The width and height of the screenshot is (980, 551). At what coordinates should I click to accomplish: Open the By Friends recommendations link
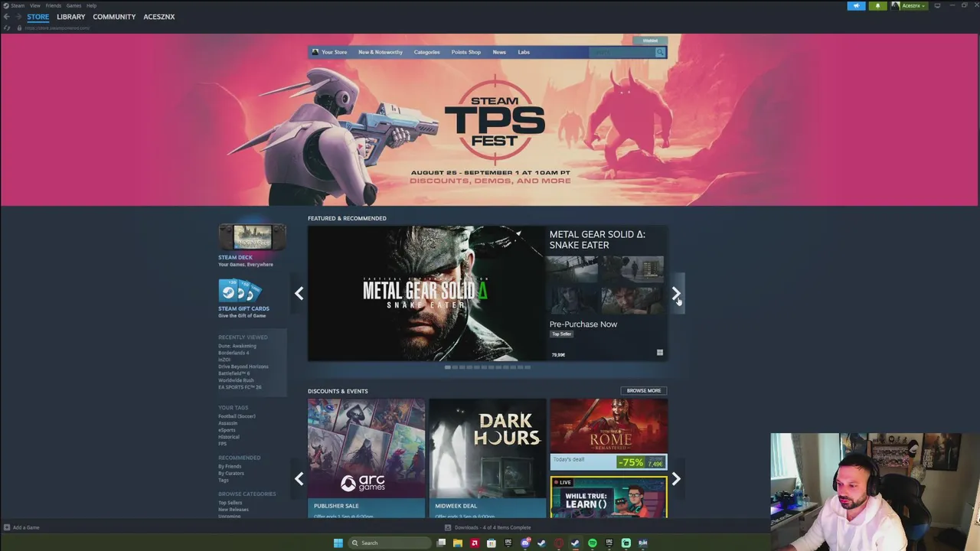pyautogui.click(x=230, y=466)
